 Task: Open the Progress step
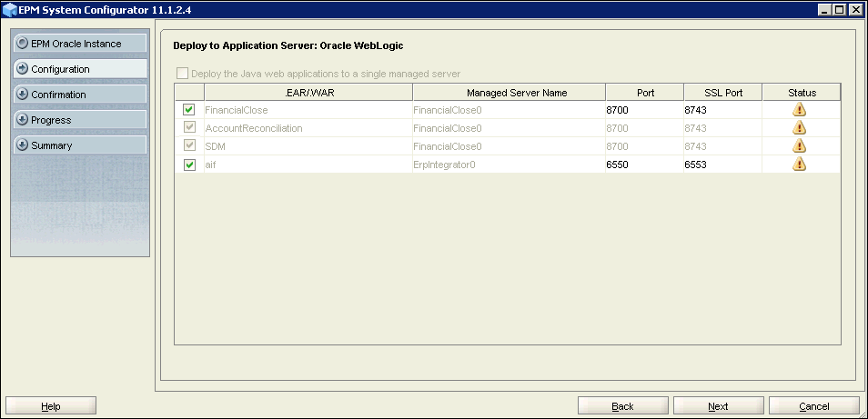(x=80, y=119)
